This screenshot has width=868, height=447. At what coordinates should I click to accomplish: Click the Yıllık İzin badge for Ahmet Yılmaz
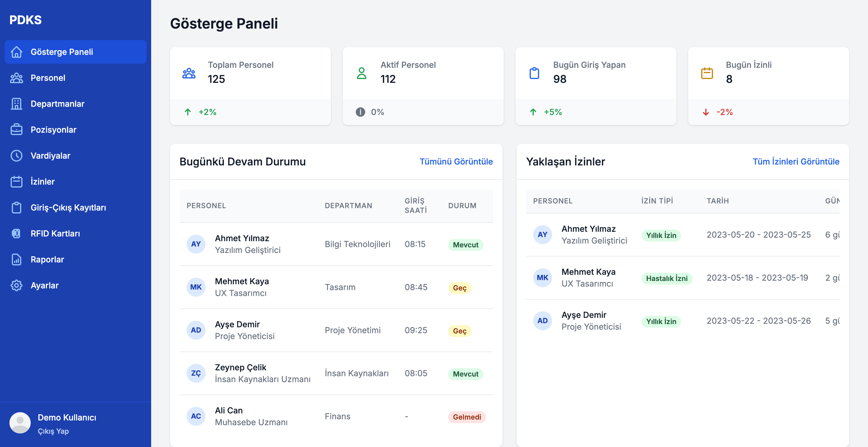[661, 235]
